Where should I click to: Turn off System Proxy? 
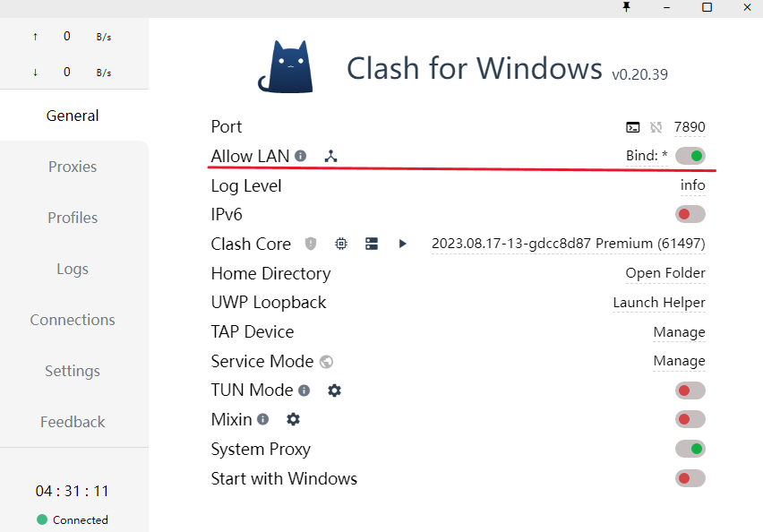coord(690,449)
